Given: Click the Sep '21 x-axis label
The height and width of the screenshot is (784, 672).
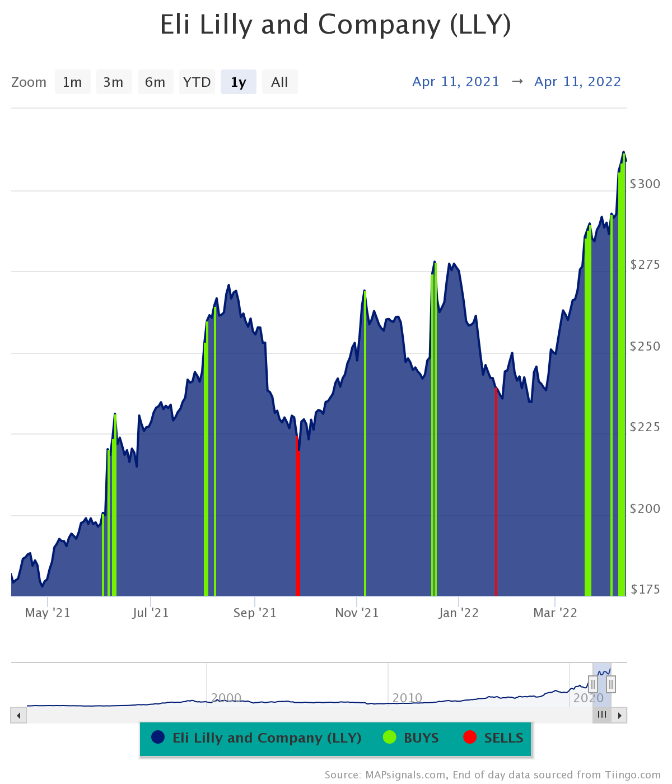Looking at the screenshot, I should [x=255, y=613].
